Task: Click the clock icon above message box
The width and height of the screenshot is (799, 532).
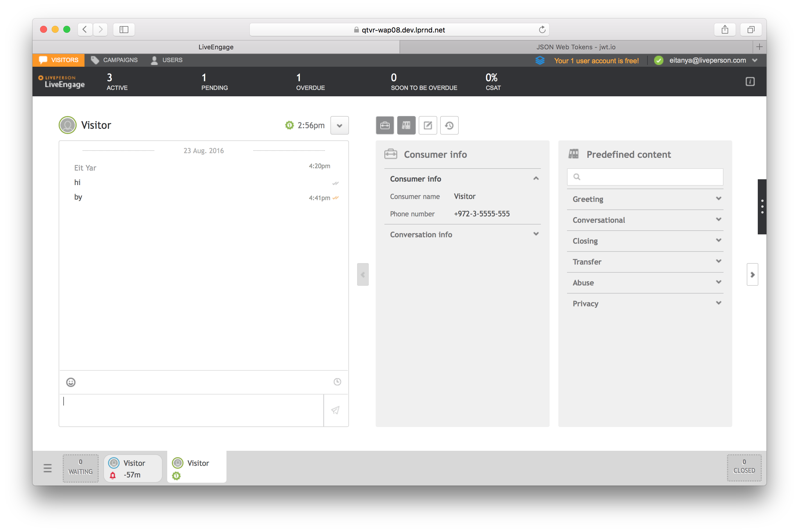Action: point(337,382)
